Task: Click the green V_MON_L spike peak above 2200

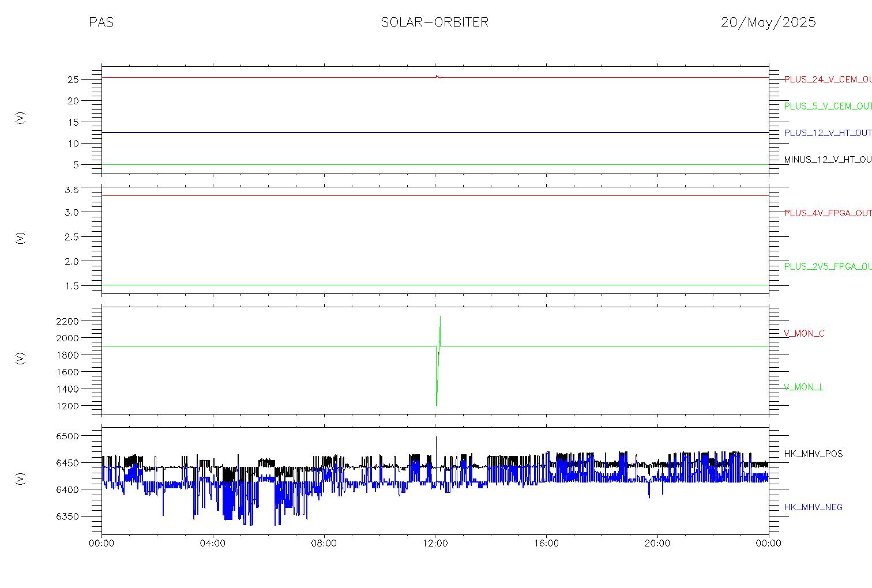Action: tap(440, 317)
